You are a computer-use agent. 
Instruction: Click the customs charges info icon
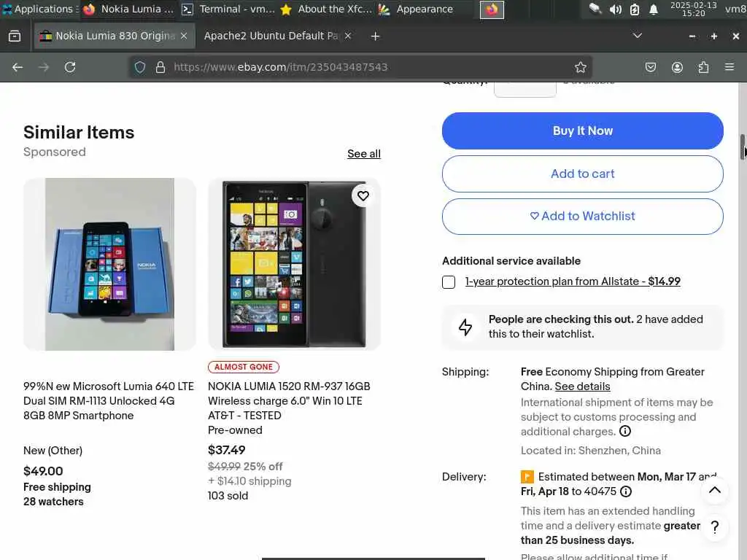tap(625, 432)
